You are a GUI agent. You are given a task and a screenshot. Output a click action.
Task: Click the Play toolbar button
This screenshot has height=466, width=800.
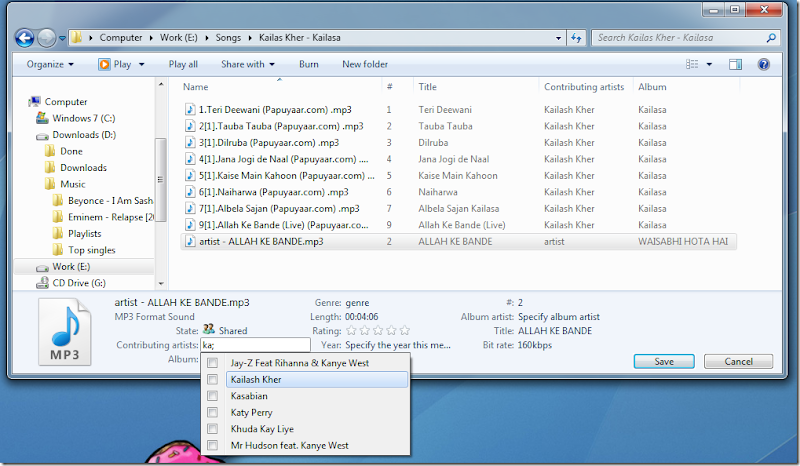[x=115, y=64]
